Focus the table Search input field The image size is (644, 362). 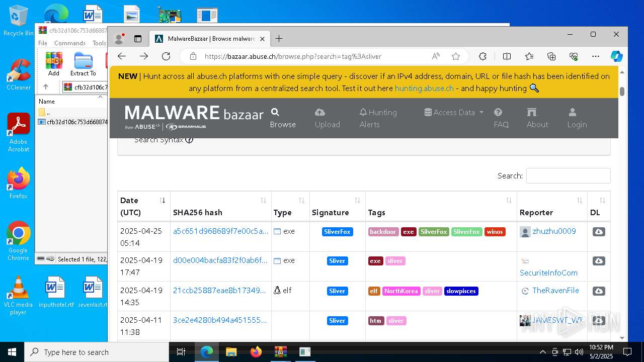pos(568,175)
